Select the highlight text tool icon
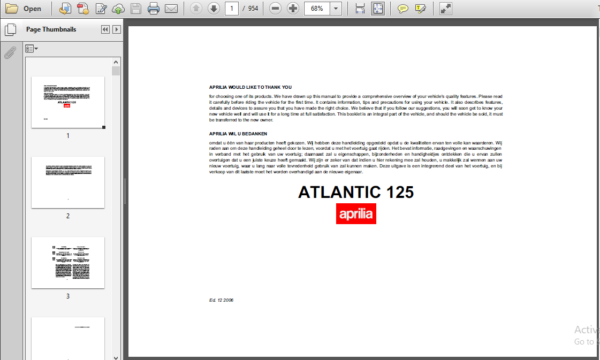 pyautogui.click(x=420, y=8)
